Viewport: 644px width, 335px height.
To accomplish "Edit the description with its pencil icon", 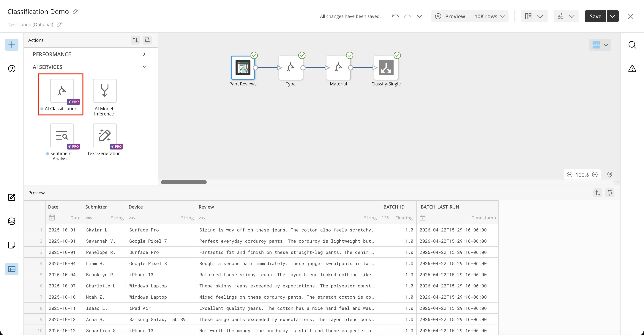I will click(x=59, y=24).
